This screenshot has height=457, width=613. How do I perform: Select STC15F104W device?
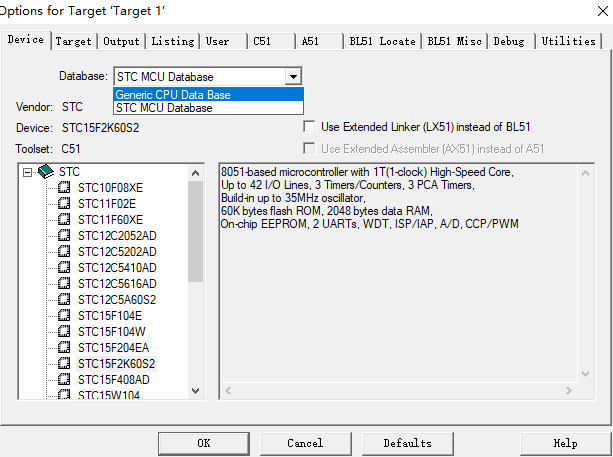(111, 332)
